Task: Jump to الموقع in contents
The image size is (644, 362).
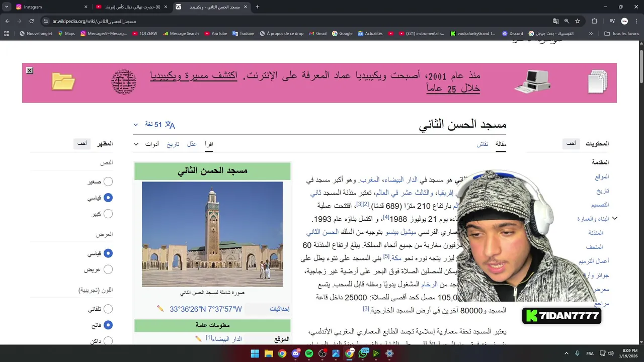Action: point(602,176)
